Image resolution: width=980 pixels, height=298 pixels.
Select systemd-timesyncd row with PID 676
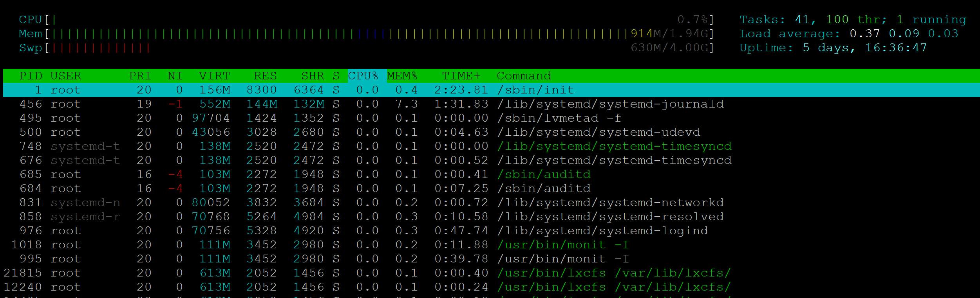coord(492,160)
